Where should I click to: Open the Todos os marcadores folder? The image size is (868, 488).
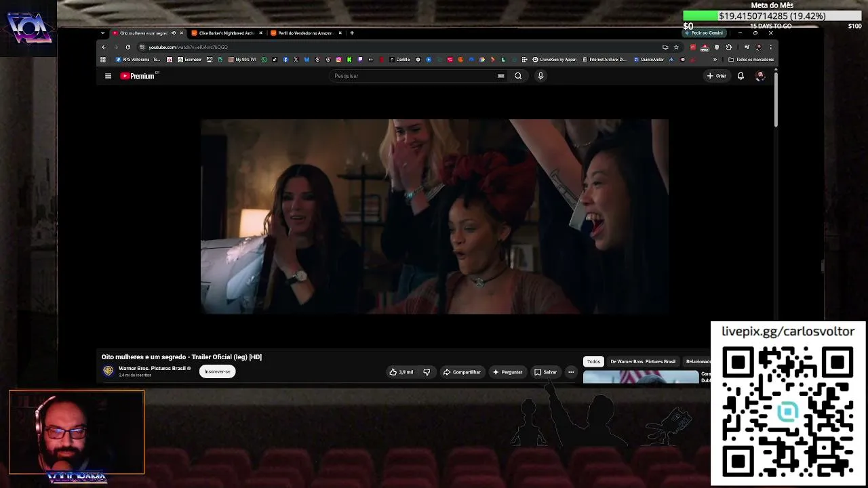coord(751,60)
